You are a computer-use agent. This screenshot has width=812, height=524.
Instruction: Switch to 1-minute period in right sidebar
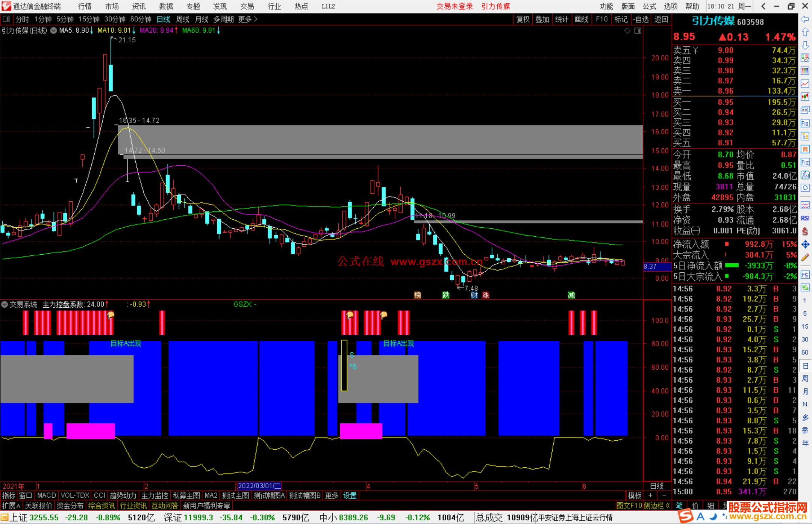(805, 301)
